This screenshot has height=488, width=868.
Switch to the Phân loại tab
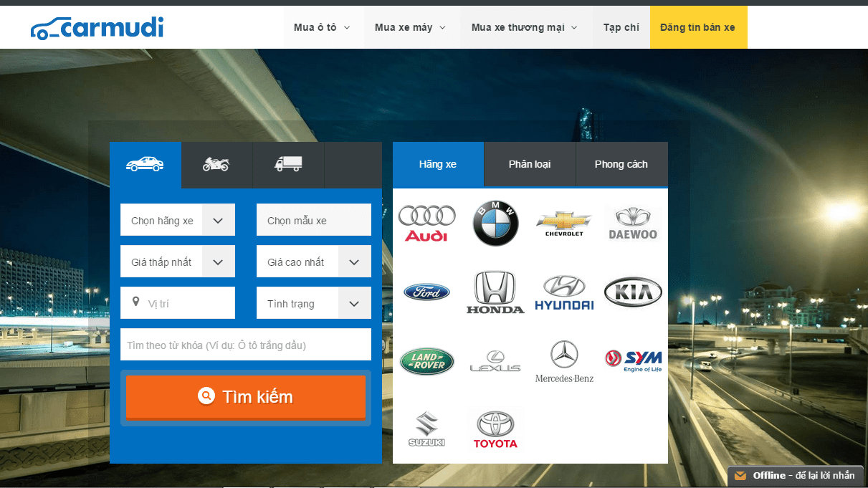click(530, 164)
